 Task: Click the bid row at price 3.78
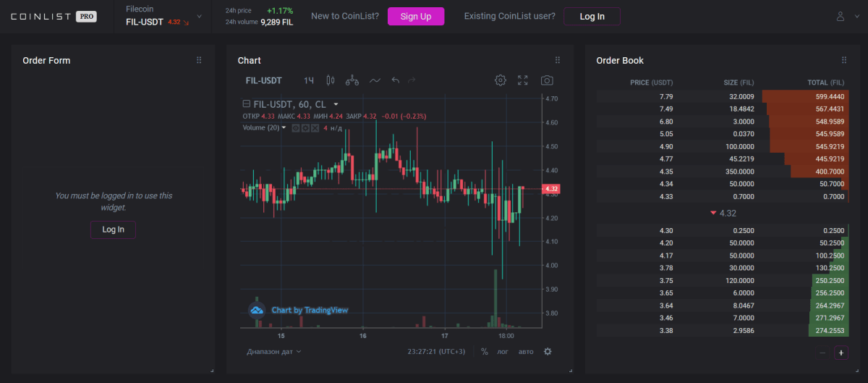pyautogui.click(x=722, y=268)
